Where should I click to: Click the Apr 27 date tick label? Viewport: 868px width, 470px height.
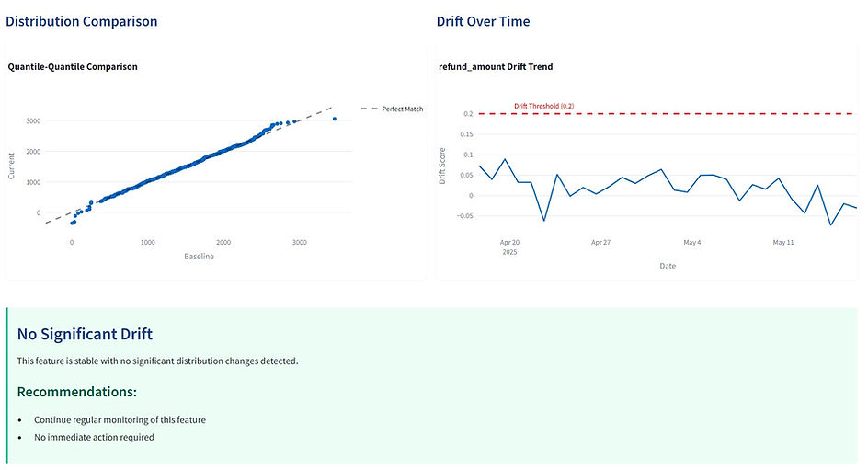click(x=601, y=243)
